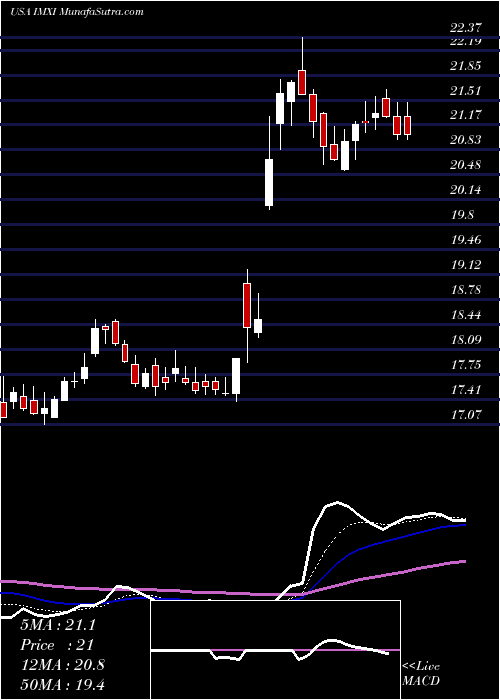The height and width of the screenshot is (700, 500).
Task: Click the 22.37 price axis label
Action: point(466,28)
